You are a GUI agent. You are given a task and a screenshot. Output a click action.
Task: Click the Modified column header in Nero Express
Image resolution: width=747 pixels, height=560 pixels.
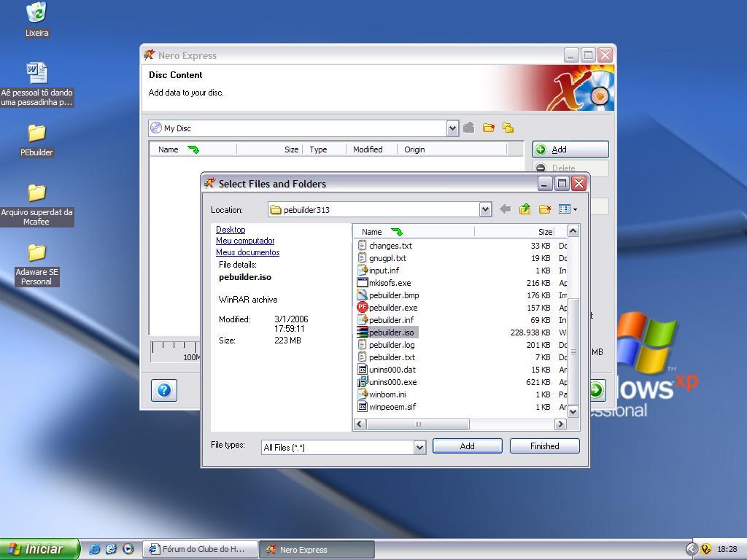coord(371,149)
